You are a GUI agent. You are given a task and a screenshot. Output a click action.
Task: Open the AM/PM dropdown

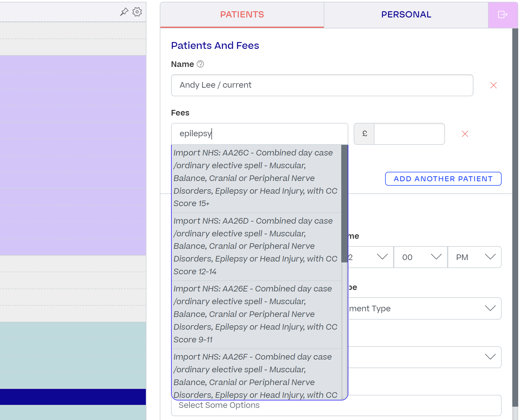475,257
